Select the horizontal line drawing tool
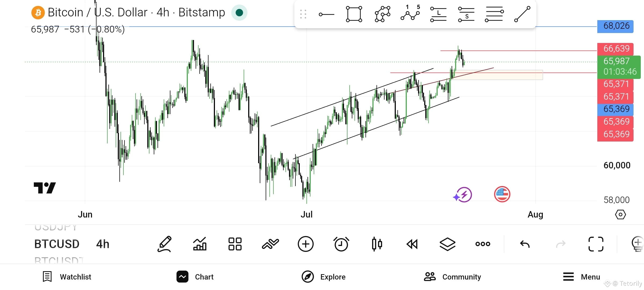This screenshot has height=290, width=644. click(326, 14)
